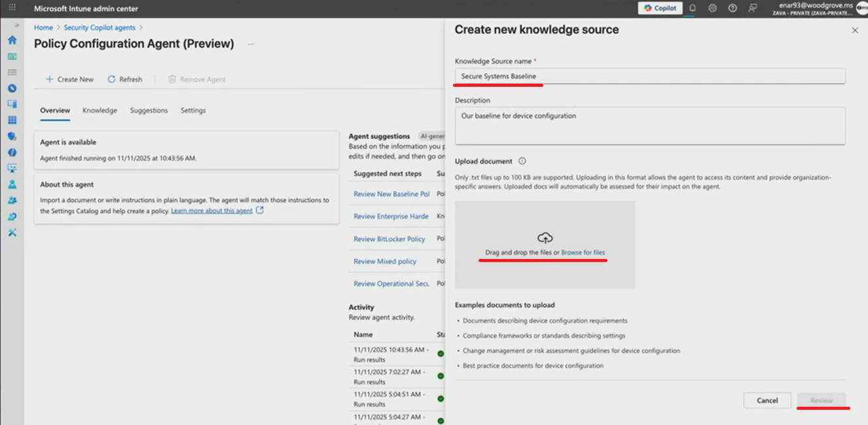Open the Users sidebar icon
Screen dimensions: 868x425
pyautogui.click(x=12, y=184)
